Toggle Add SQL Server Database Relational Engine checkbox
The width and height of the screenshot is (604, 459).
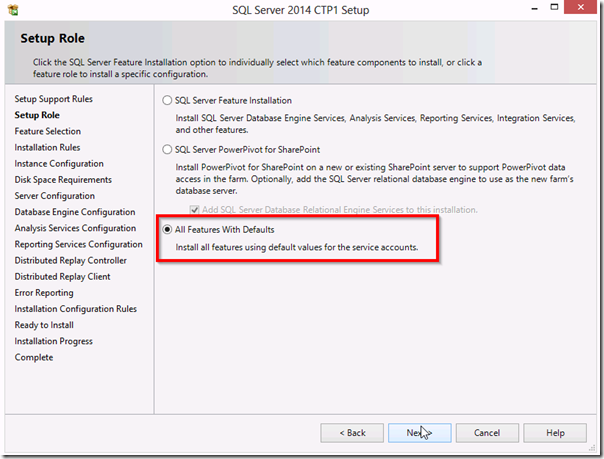pos(194,209)
